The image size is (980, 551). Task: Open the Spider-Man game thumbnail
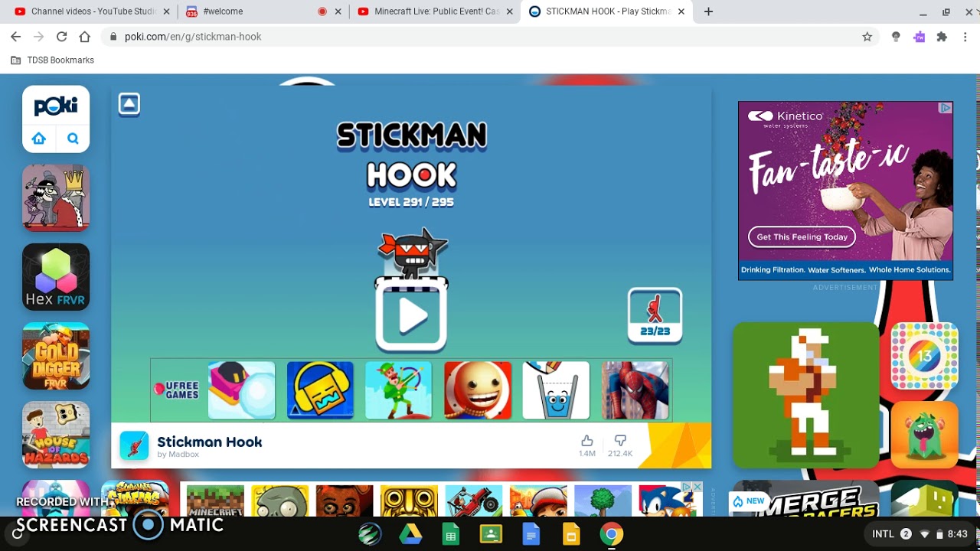pyautogui.click(x=635, y=390)
